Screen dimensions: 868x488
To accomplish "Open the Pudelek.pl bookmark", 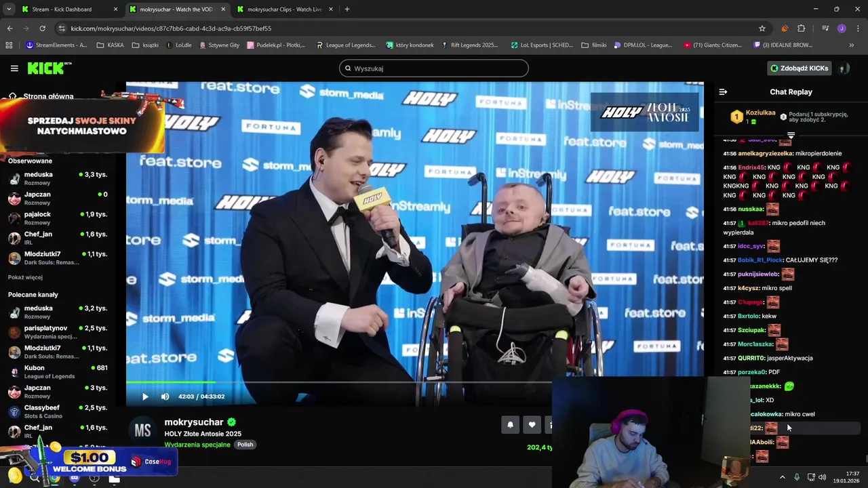I will [276, 45].
